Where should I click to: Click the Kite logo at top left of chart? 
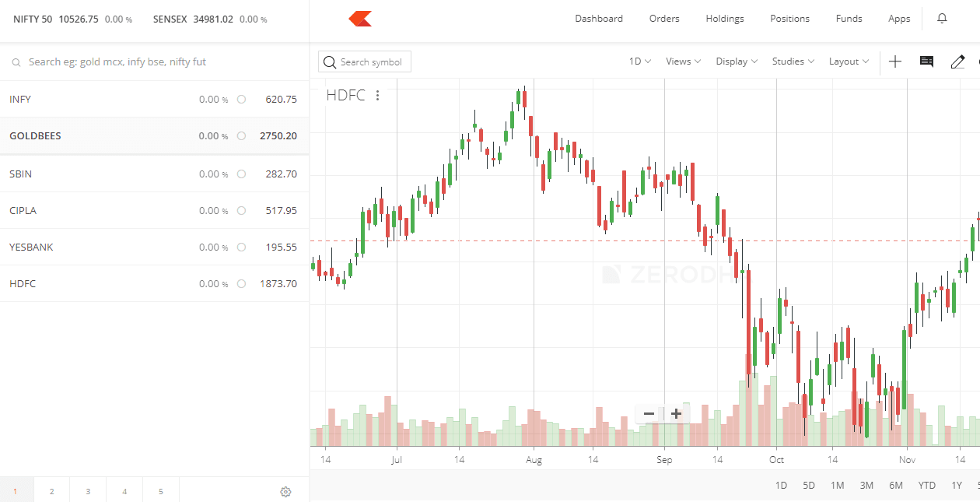[359, 18]
